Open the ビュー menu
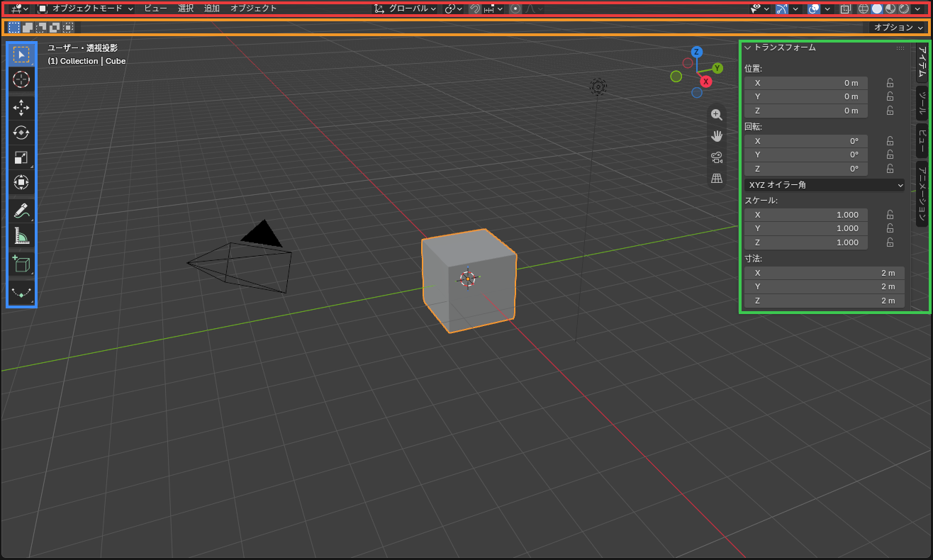Viewport: 933px width, 560px height. (x=155, y=9)
